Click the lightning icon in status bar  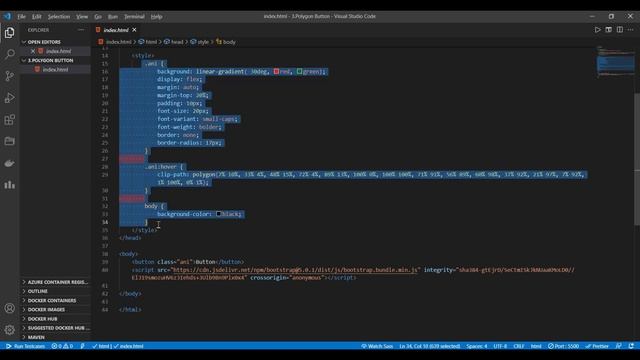pos(82,346)
